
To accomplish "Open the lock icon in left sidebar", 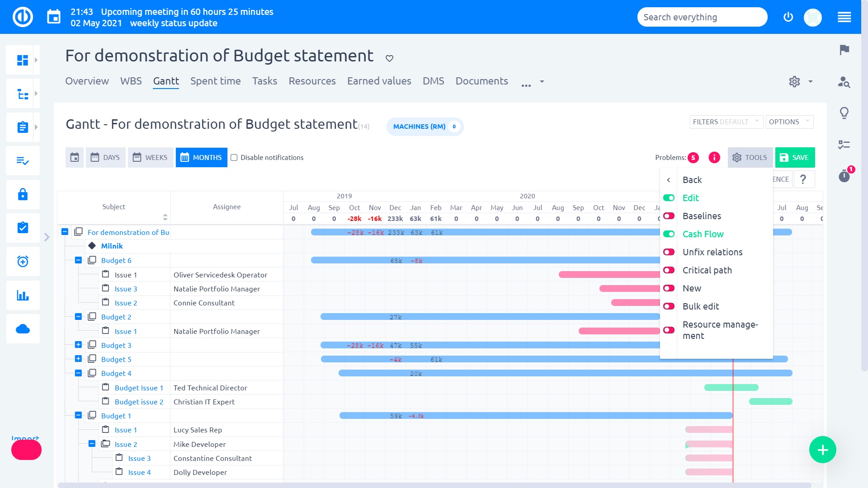I will [x=23, y=195].
